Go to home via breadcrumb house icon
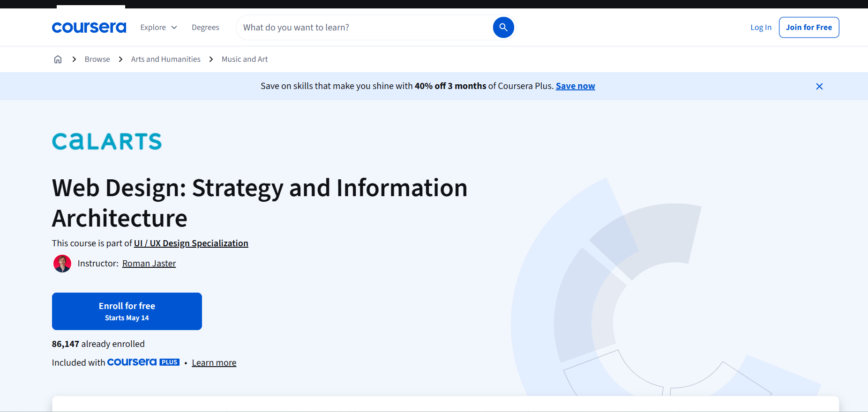Screen dimensions: 868x412 [x=58, y=59]
